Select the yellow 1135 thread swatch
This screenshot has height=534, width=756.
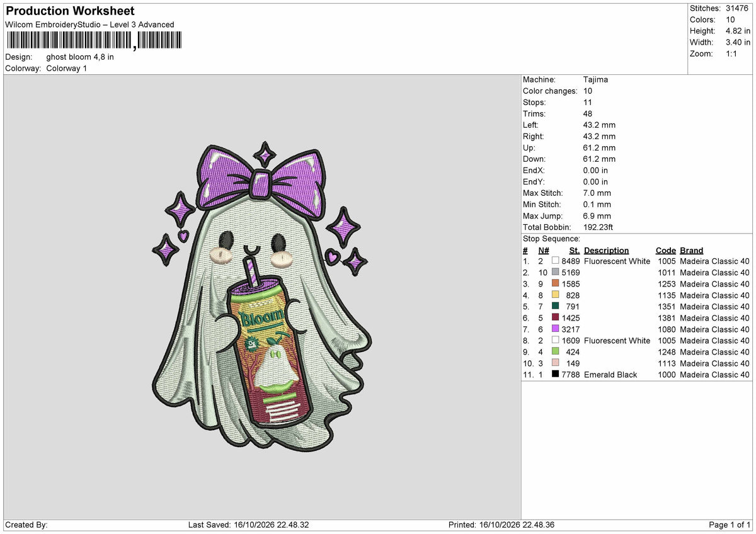pos(555,295)
